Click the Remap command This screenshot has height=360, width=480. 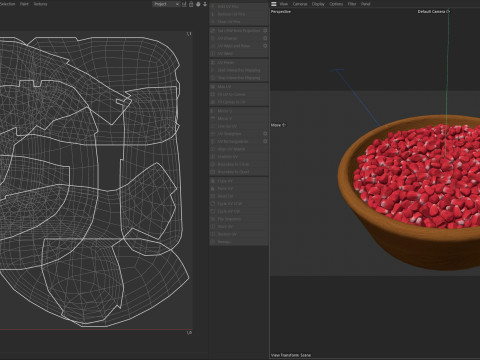click(239, 242)
